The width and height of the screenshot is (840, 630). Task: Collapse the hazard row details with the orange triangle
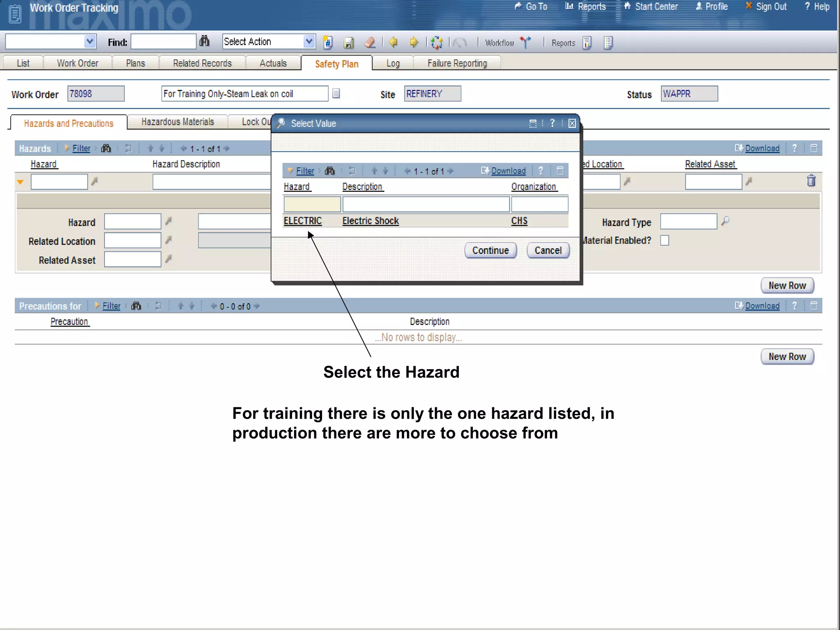pyautogui.click(x=20, y=182)
